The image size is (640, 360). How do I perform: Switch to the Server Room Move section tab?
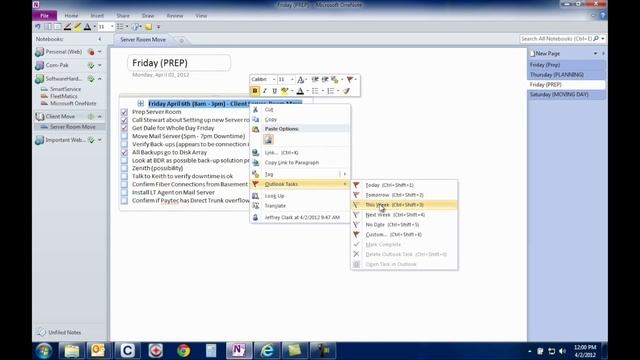tap(143, 40)
